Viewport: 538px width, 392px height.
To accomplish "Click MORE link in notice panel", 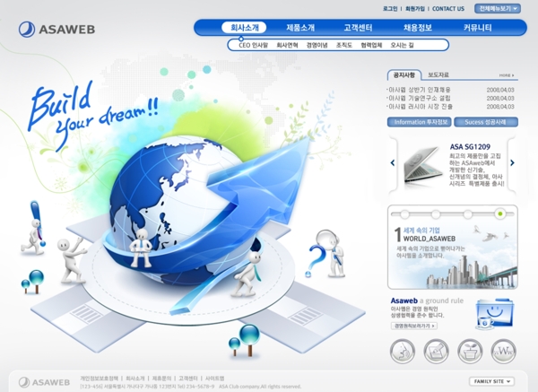I will click(x=507, y=75).
